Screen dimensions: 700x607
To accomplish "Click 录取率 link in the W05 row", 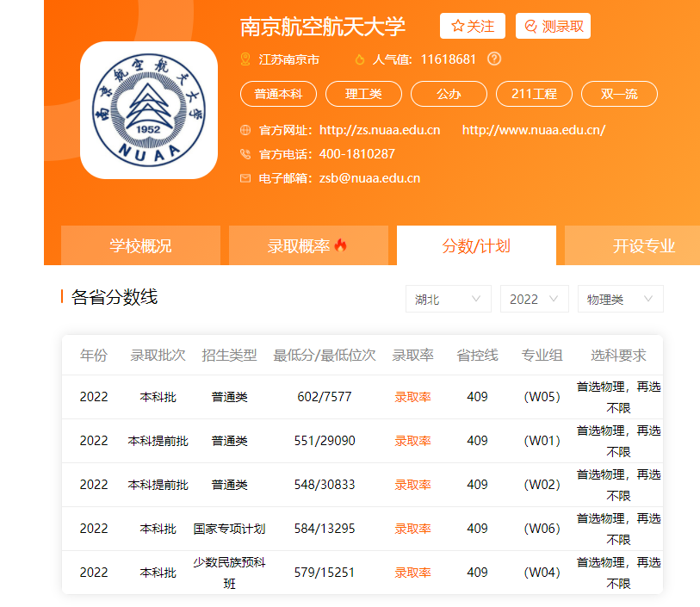I will [412, 397].
